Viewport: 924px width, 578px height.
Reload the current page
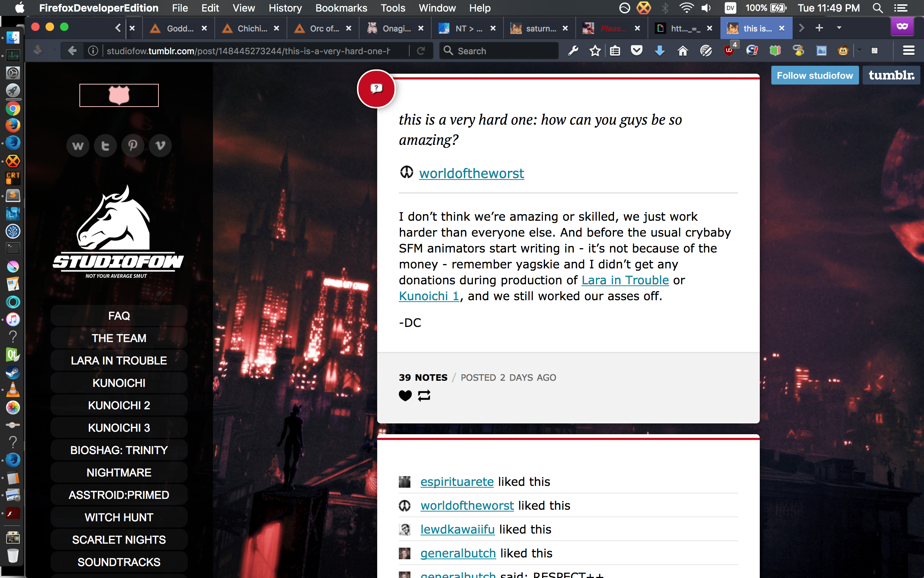(421, 51)
